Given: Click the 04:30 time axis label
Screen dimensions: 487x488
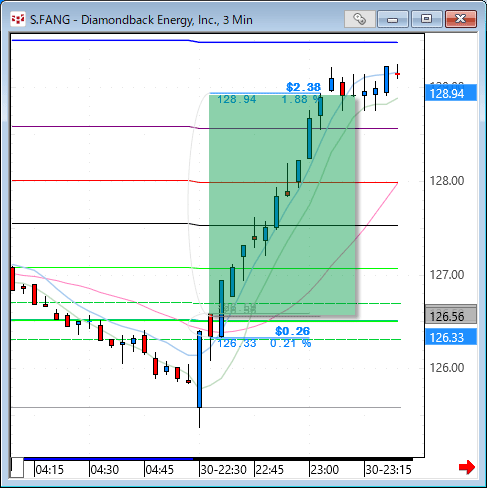Looking at the screenshot, I should click(105, 470).
